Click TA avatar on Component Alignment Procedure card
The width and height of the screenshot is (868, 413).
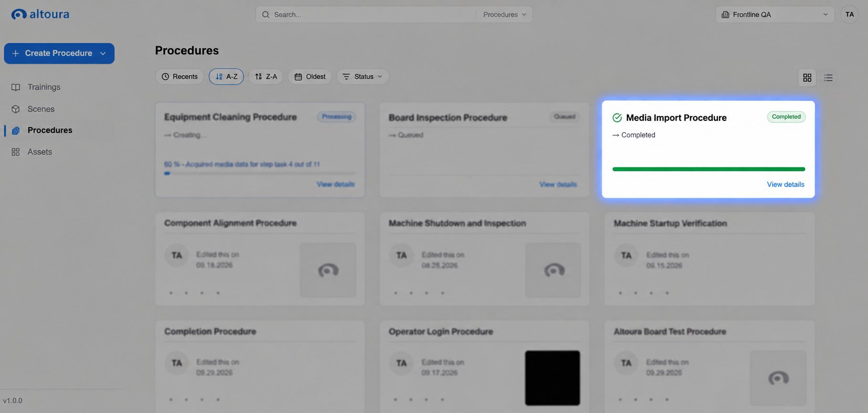(177, 255)
